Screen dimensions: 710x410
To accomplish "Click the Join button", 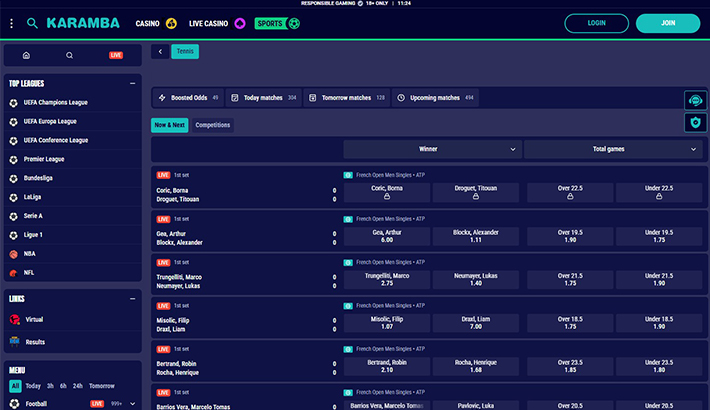I will pos(668,23).
